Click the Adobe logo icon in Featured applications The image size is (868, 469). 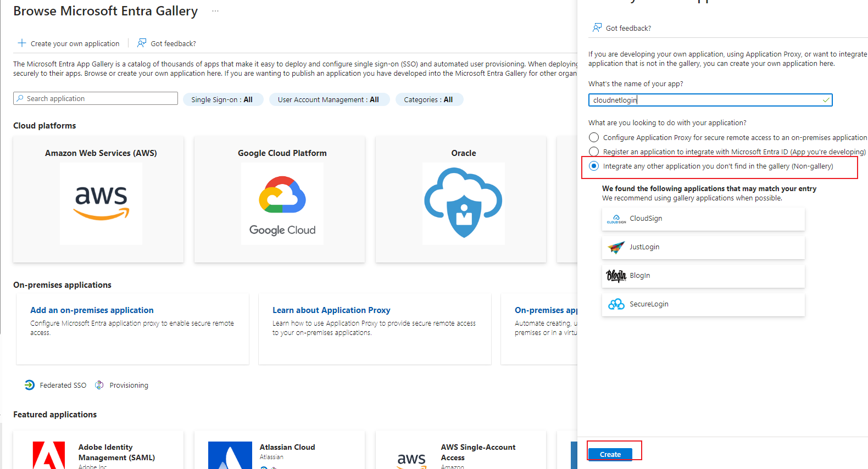click(x=49, y=455)
